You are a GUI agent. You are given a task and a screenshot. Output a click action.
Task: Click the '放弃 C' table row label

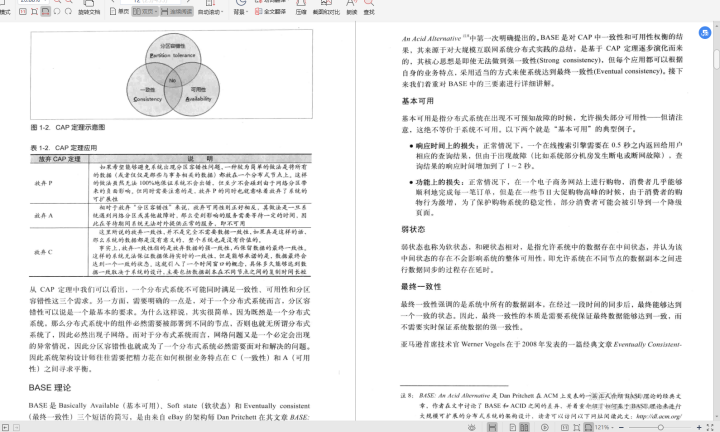coord(44,252)
